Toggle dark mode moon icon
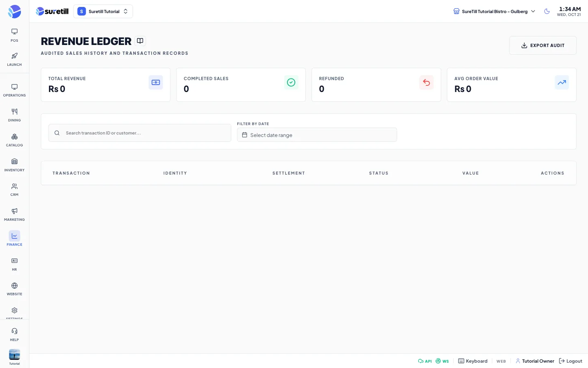588x368 pixels. pos(547,11)
